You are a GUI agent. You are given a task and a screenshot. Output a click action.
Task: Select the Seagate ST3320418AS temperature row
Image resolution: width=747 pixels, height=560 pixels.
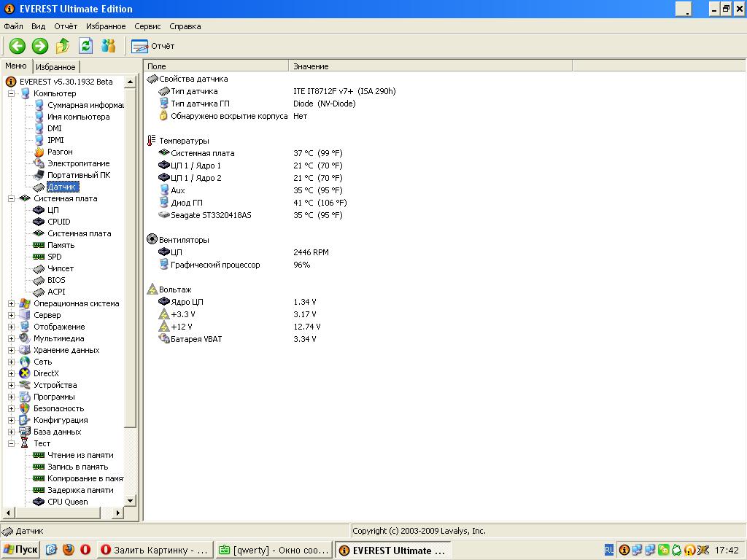coord(211,215)
